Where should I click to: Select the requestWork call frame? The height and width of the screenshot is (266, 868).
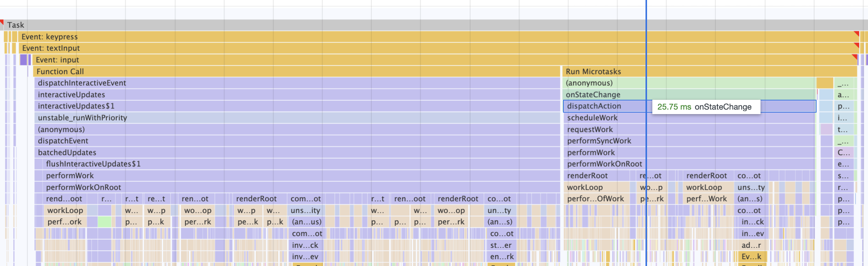click(689, 129)
